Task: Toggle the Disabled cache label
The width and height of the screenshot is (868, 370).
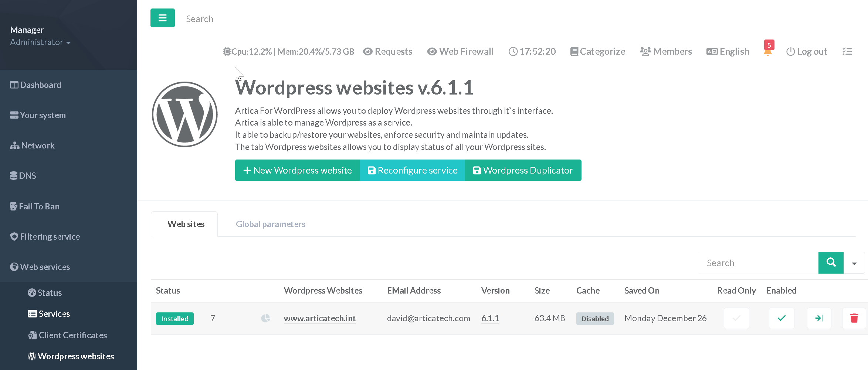Action: pyautogui.click(x=595, y=319)
